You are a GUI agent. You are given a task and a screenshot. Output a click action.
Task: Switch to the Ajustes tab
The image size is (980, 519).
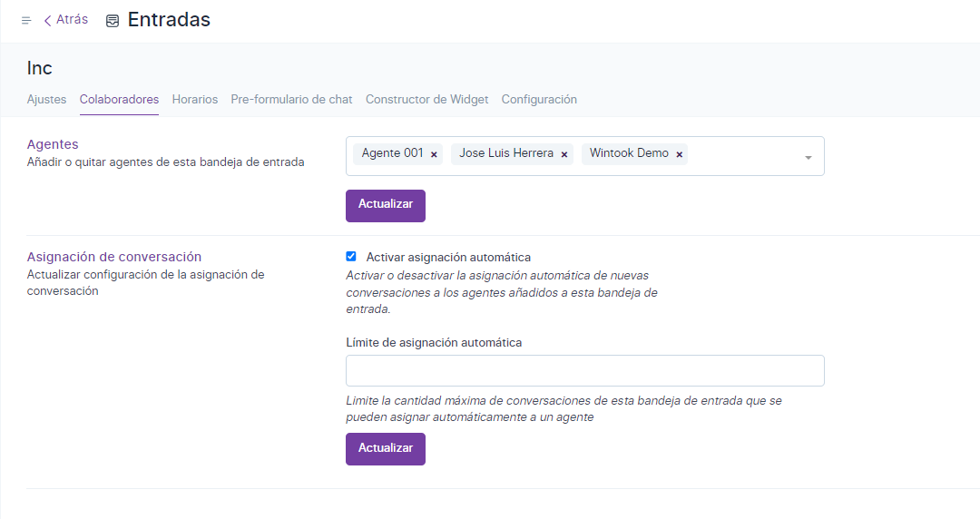(x=46, y=100)
